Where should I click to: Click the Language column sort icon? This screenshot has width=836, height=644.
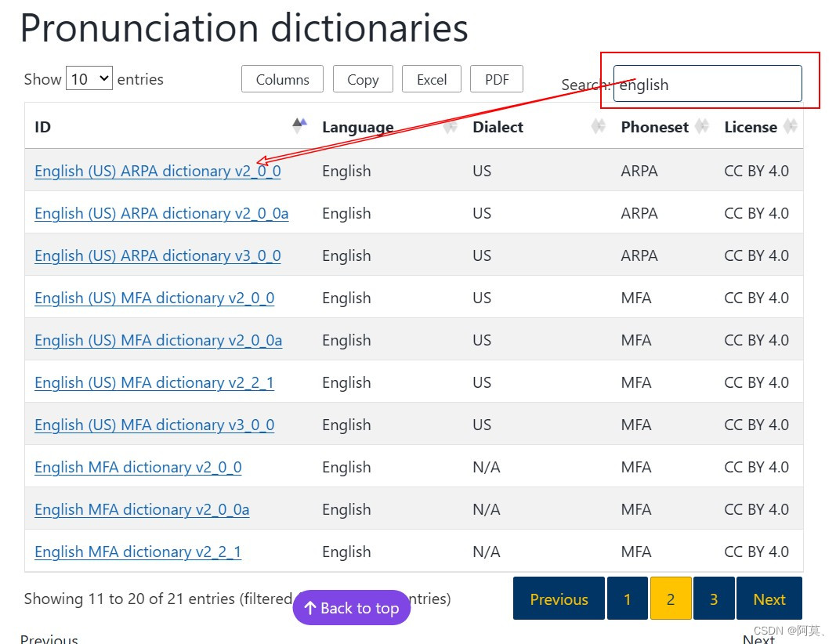tap(449, 127)
